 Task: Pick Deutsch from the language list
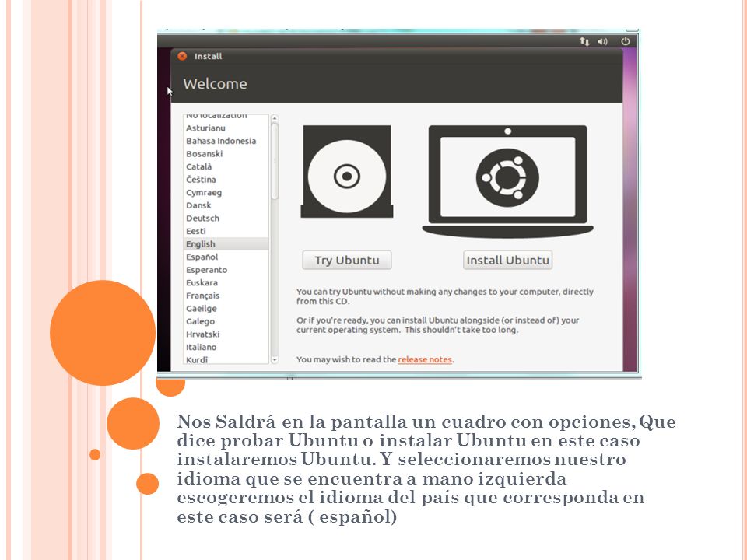pyautogui.click(x=226, y=218)
